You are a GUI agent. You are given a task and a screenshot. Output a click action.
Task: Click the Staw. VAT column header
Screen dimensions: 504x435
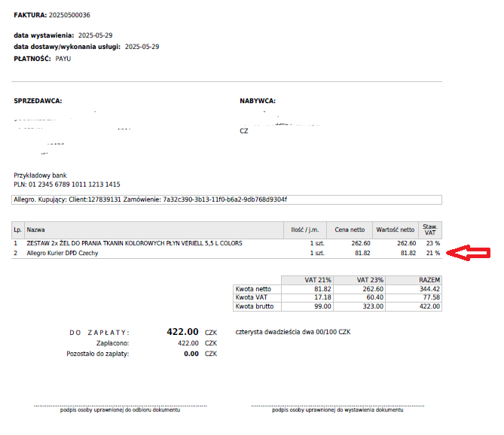click(x=431, y=229)
